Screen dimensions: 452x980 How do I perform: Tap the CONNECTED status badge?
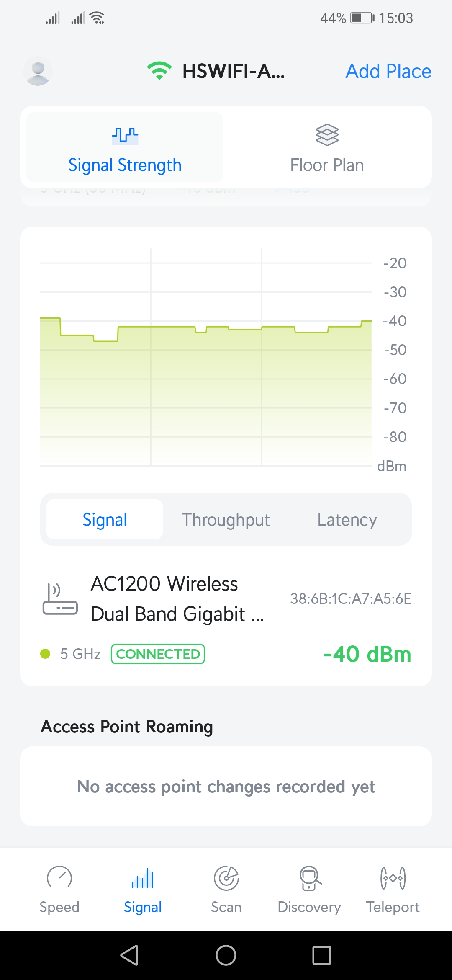point(158,654)
